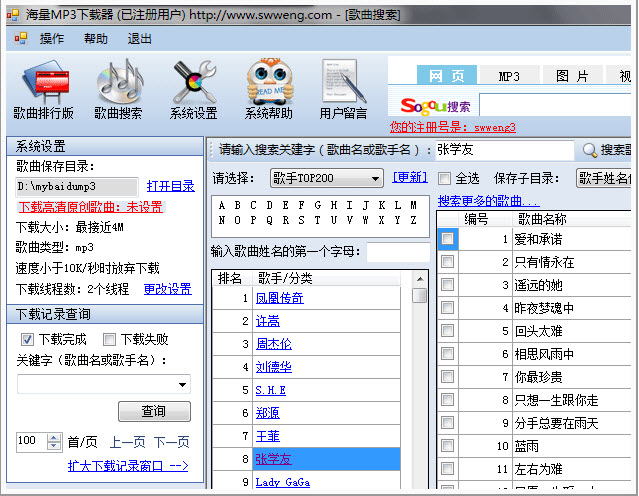Image resolution: width=639 pixels, height=496 pixels.
Task: Click the [更新] link
Action: point(410,177)
